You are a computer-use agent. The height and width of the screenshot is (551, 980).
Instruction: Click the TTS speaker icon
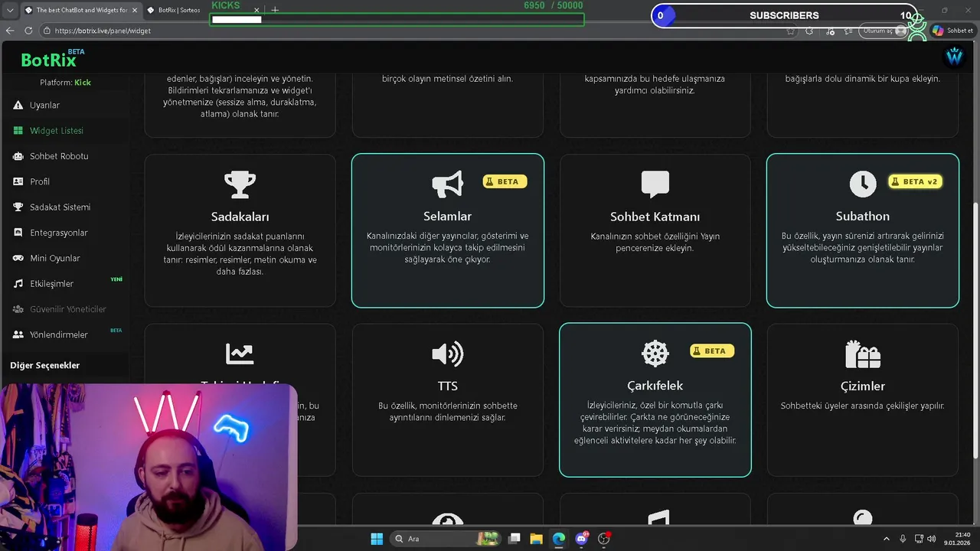[x=447, y=354]
